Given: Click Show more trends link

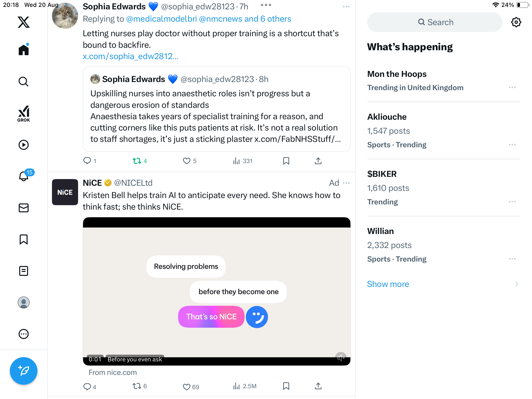Looking at the screenshot, I should [388, 284].
